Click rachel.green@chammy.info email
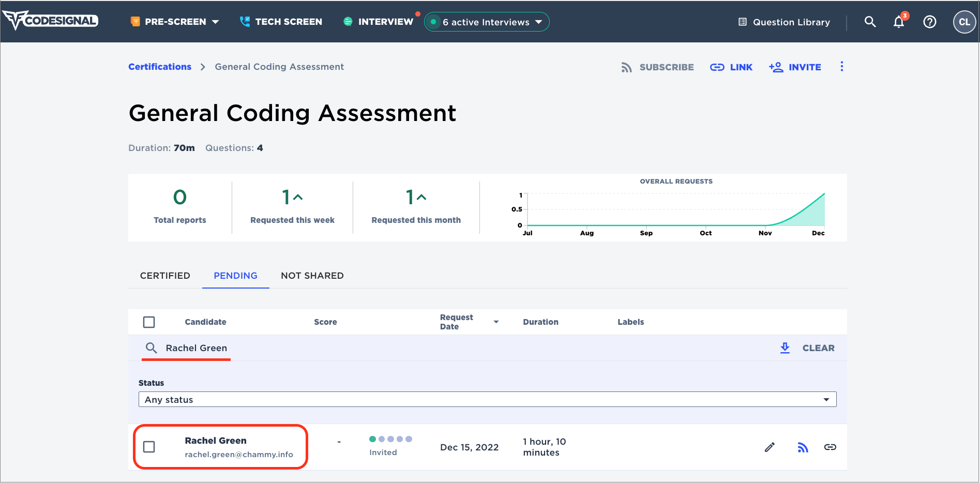 239,455
